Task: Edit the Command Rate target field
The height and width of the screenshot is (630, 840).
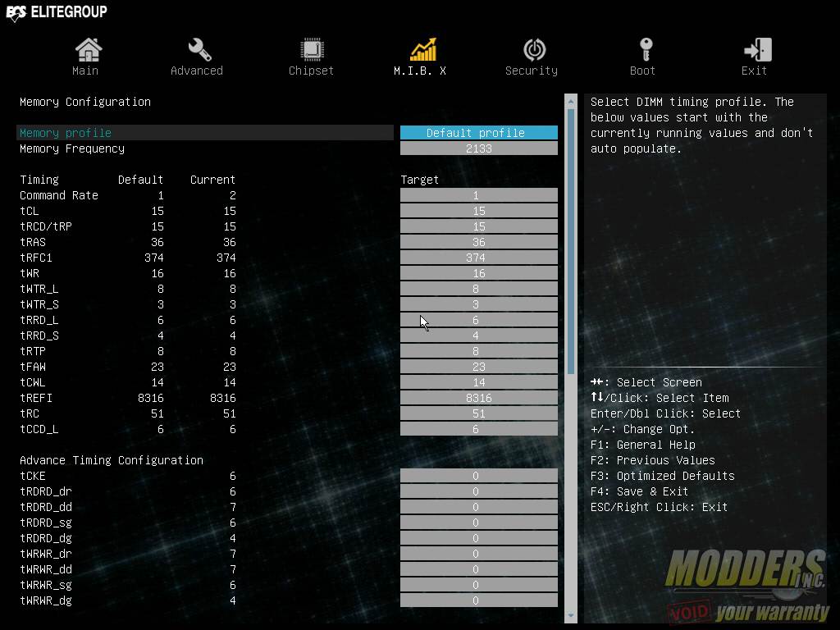Action: click(479, 195)
